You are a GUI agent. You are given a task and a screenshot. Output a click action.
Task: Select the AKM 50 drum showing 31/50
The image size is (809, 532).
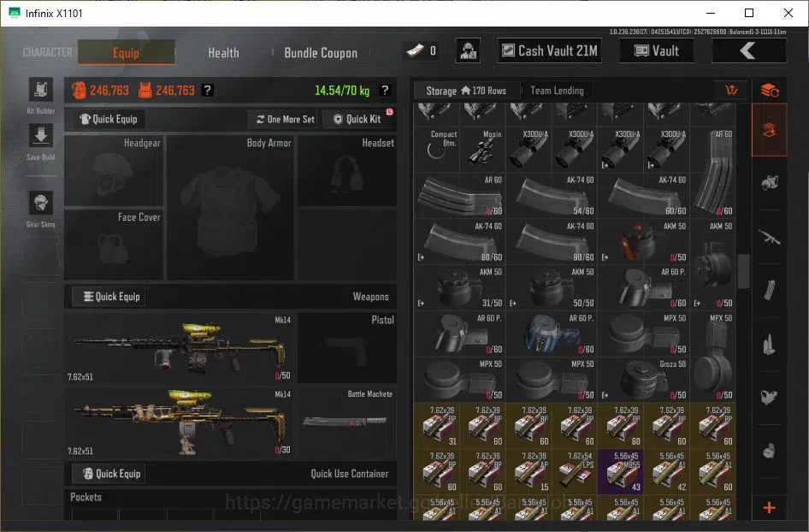(x=459, y=287)
